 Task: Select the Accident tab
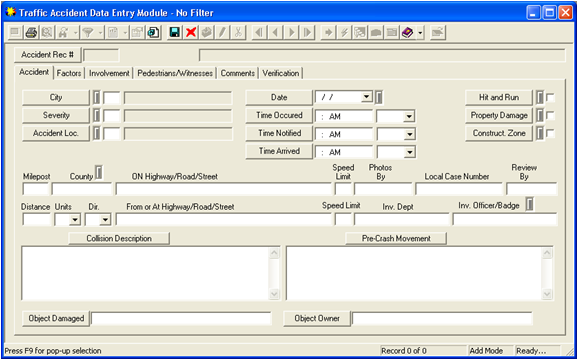(x=34, y=72)
